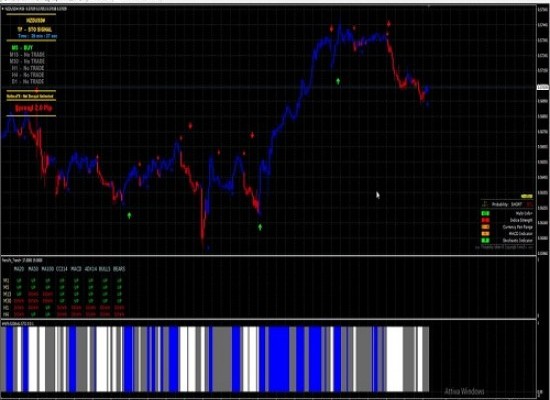Click the yellow symbol tag above Probability panel
Image resolution: width=550 pixels, height=400 pixels.
pyautogui.click(x=526, y=196)
